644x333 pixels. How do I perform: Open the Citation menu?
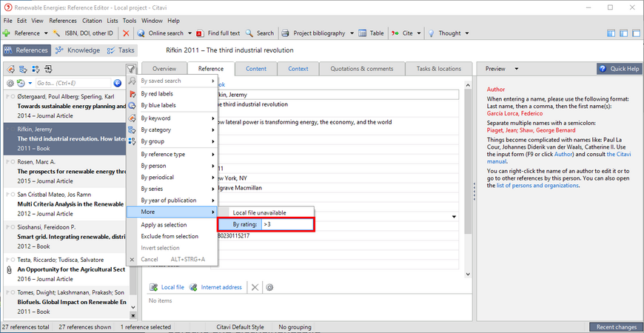tap(92, 21)
